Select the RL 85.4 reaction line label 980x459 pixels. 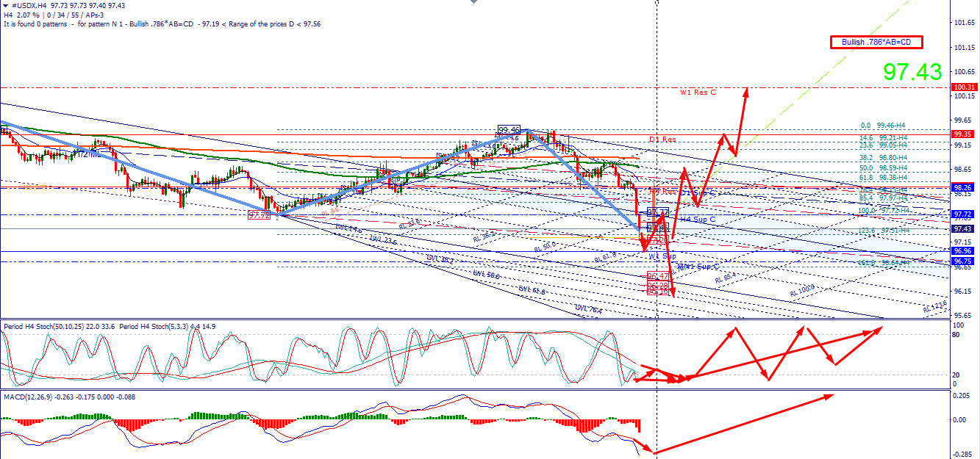click(724, 278)
